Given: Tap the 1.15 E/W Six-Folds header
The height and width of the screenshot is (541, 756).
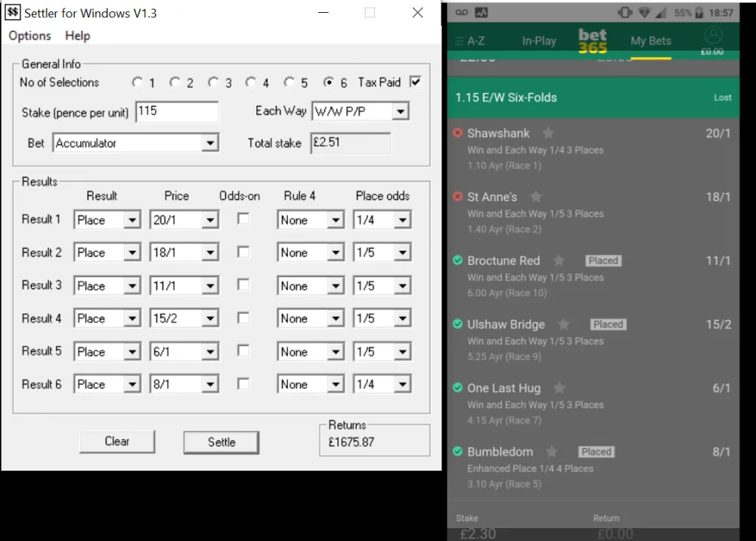Looking at the screenshot, I should (x=593, y=98).
